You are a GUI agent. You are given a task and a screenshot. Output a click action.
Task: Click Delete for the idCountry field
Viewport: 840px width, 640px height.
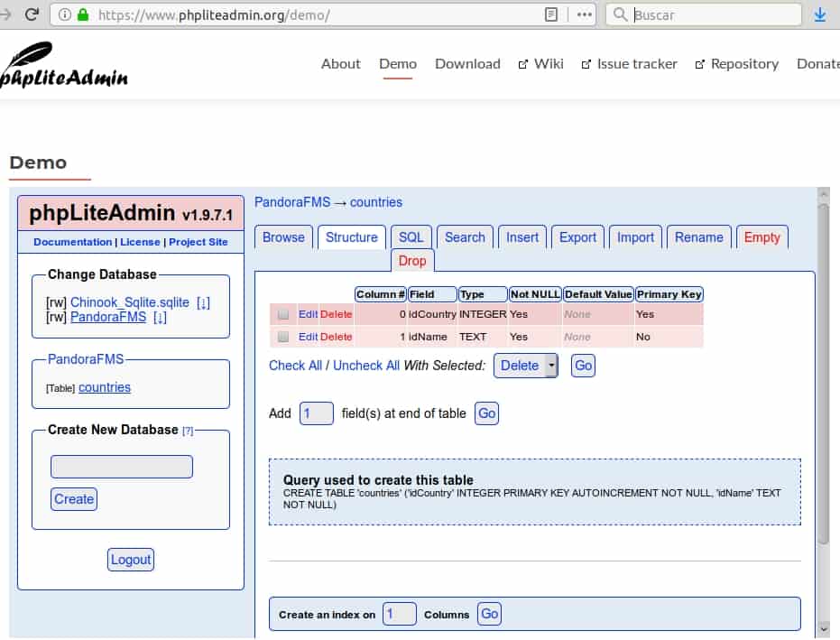(336, 314)
